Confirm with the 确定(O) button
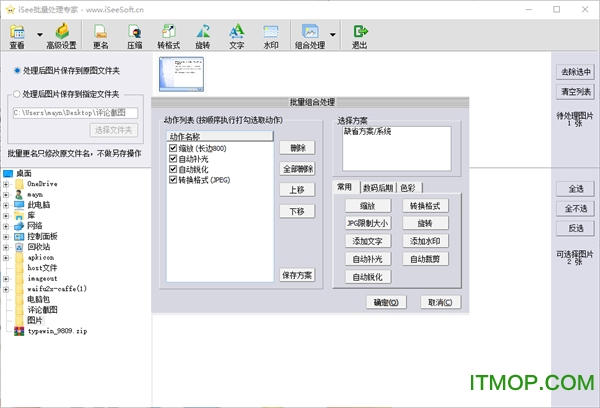The width and height of the screenshot is (600, 408). 386,302
